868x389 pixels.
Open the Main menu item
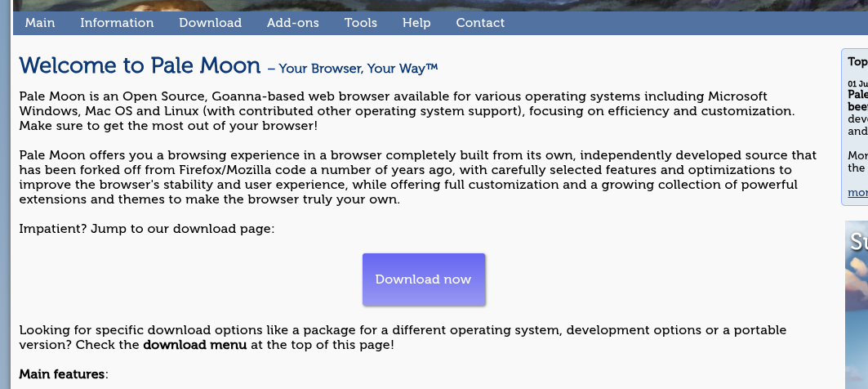(x=40, y=23)
